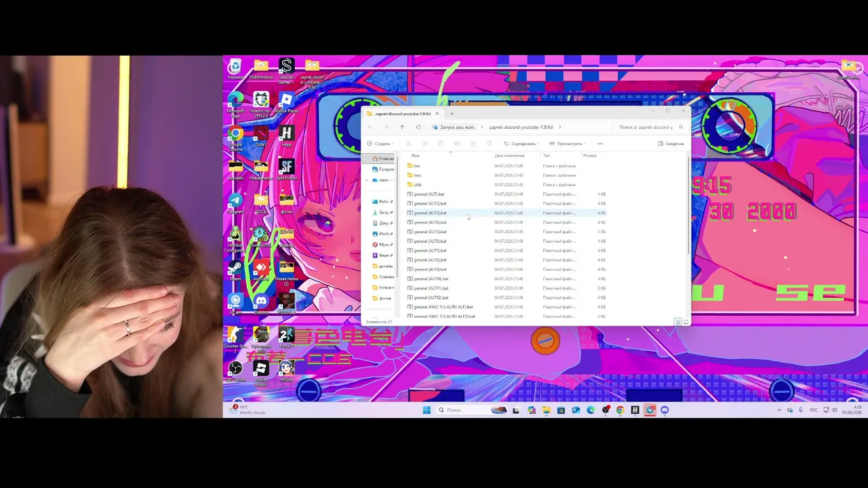Select the zapret-discord-youtube-1.9.9d Explorer tab
The image size is (868, 488).
coord(403,114)
